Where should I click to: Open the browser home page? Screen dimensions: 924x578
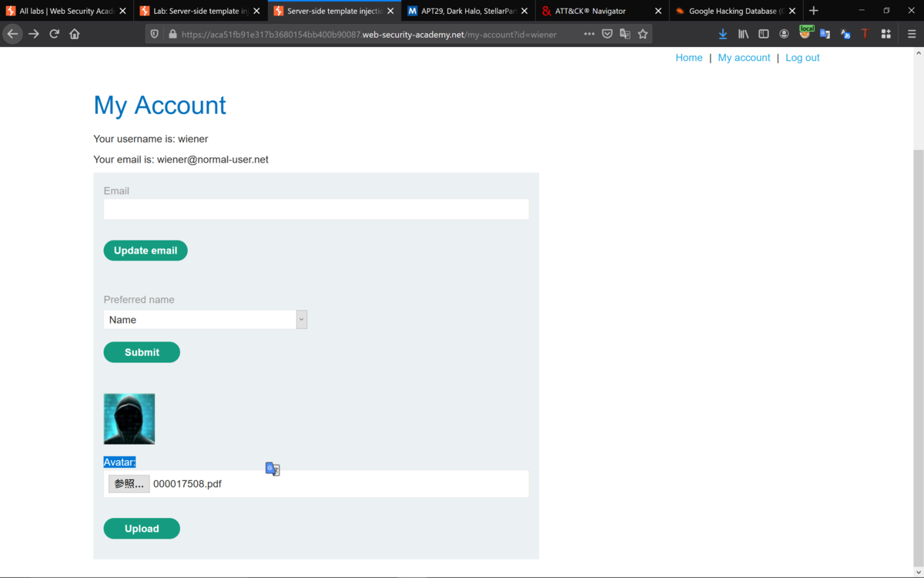click(75, 34)
